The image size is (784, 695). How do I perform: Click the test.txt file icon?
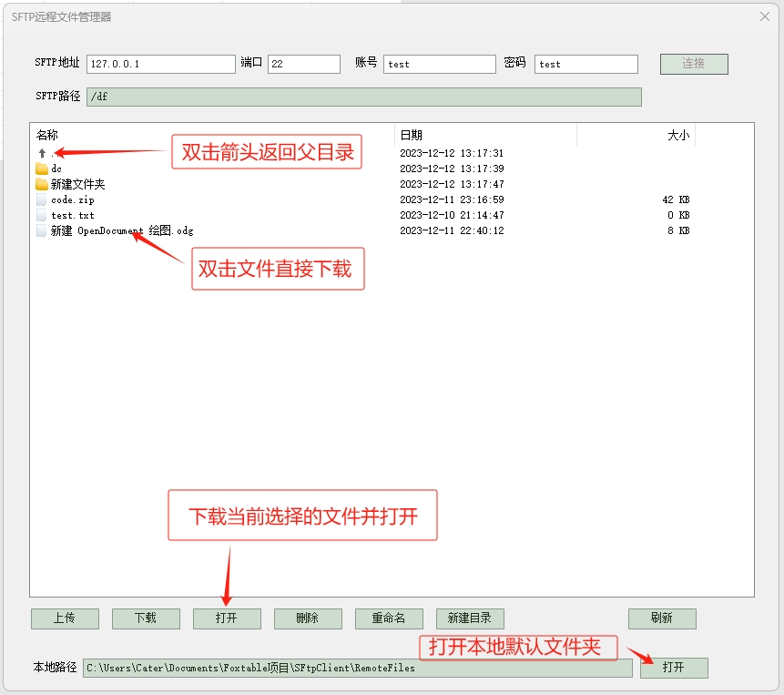(x=42, y=215)
